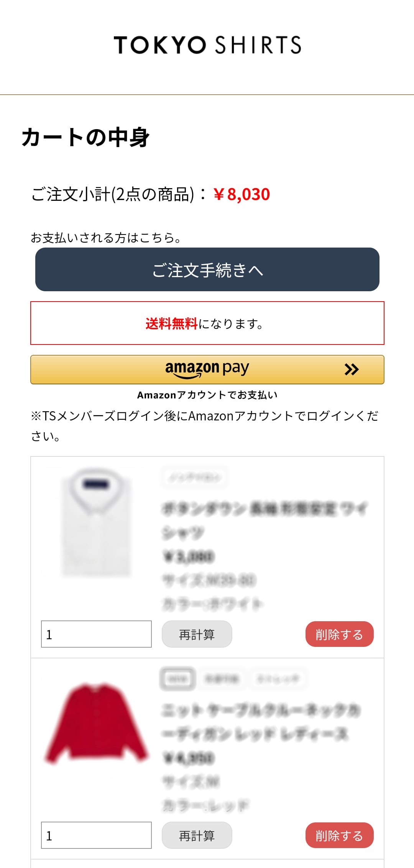
Task: Proceed with ご注文手続きへ button
Action: (x=207, y=269)
